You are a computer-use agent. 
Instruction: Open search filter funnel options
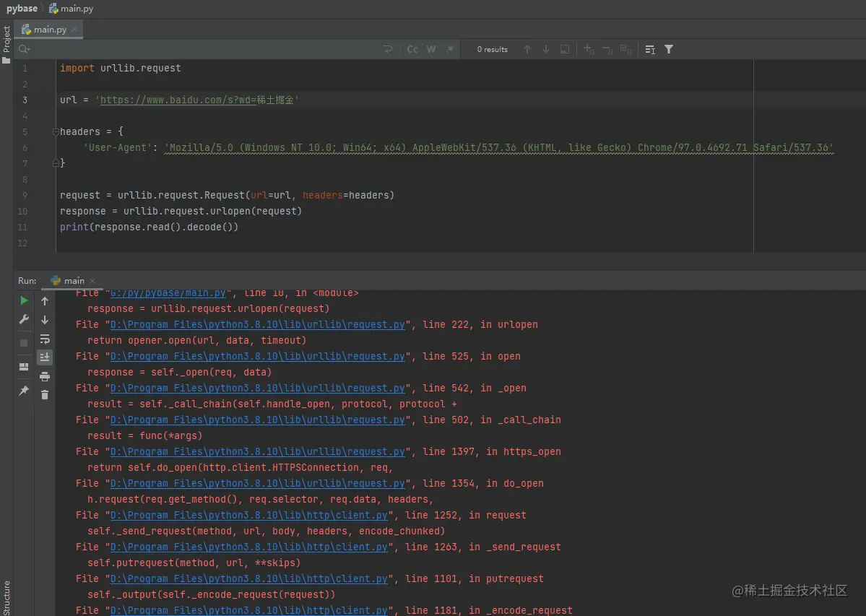pos(669,49)
